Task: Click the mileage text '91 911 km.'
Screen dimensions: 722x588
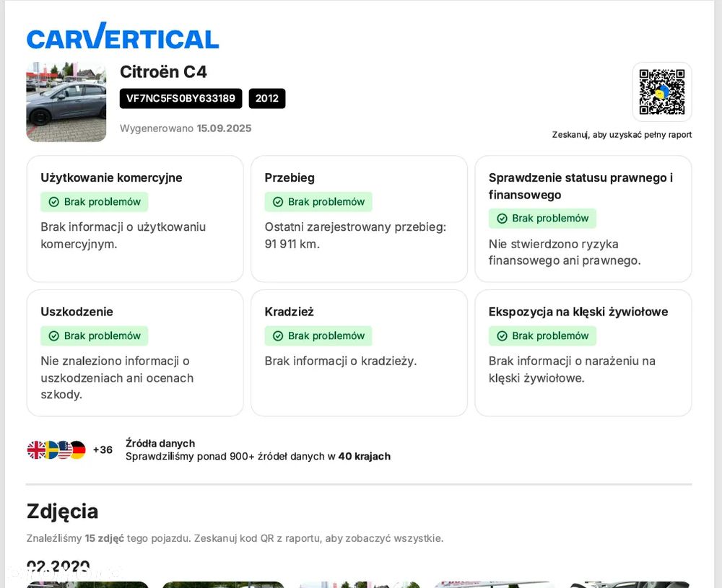Action: (x=292, y=244)
